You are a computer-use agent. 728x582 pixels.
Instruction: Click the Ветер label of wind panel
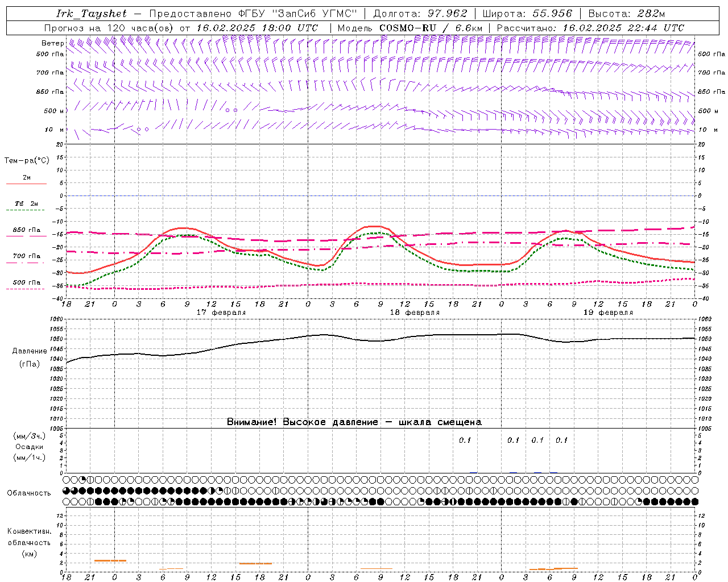(x=52, y=43)
